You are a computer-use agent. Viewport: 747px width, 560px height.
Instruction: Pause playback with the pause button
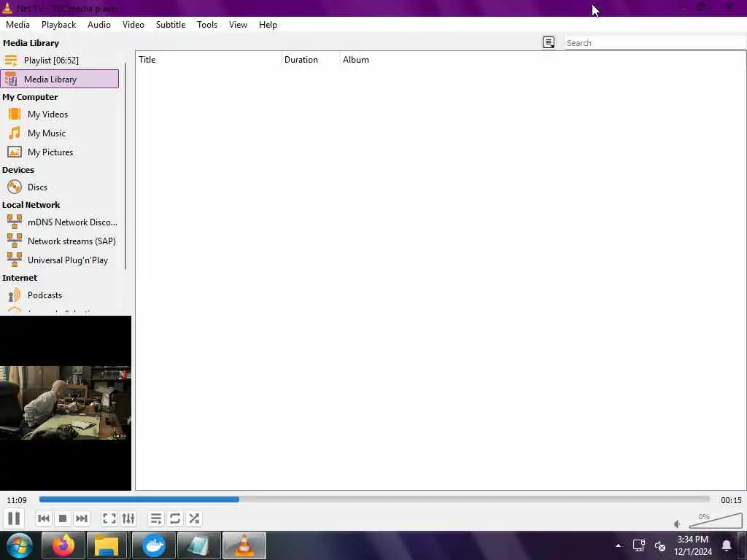[14, 518]
